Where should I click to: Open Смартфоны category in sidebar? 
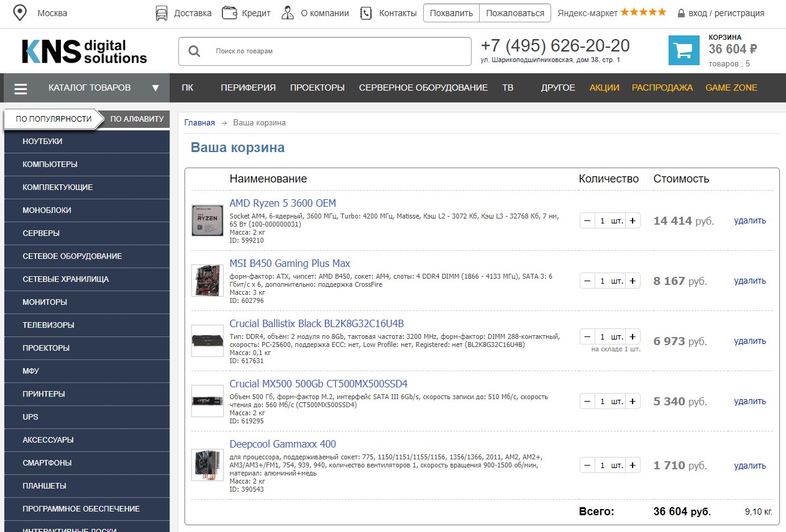coord(87,463)
